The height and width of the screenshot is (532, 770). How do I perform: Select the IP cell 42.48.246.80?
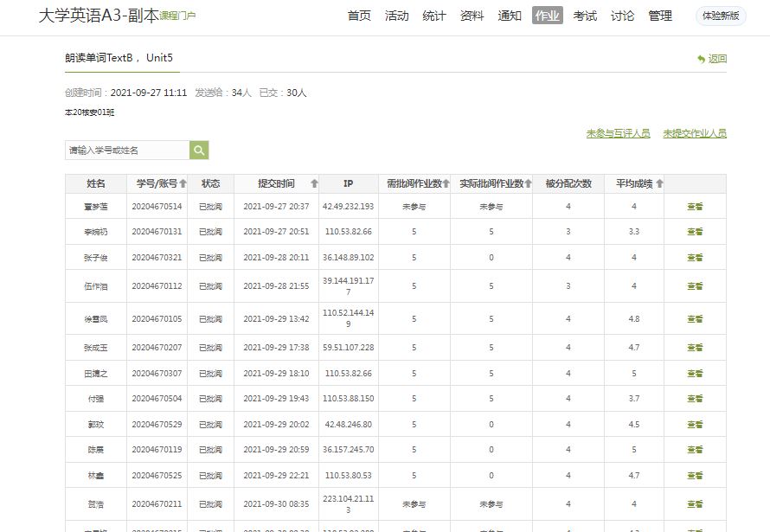tap(348, 425)
